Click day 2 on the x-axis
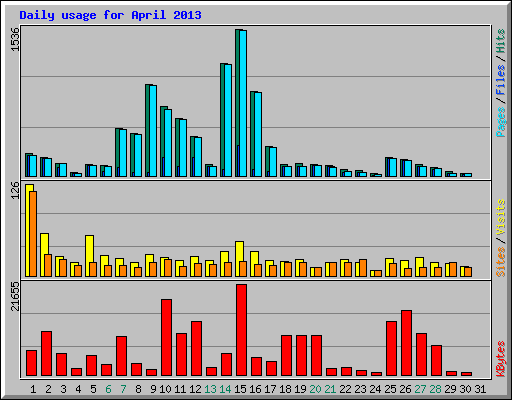The height and width of the screenshot is (400, 512). coord(48,389)
